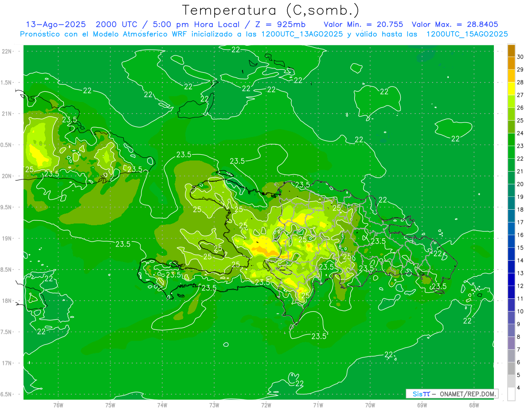This screenshot has height=411, width=532.
Task: Click the "23" value on color scale
Action: point(520,146)
